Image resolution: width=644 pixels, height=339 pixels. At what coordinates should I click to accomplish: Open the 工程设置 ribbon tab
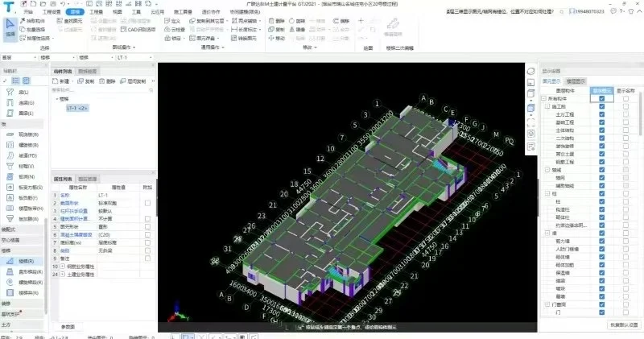52,12
